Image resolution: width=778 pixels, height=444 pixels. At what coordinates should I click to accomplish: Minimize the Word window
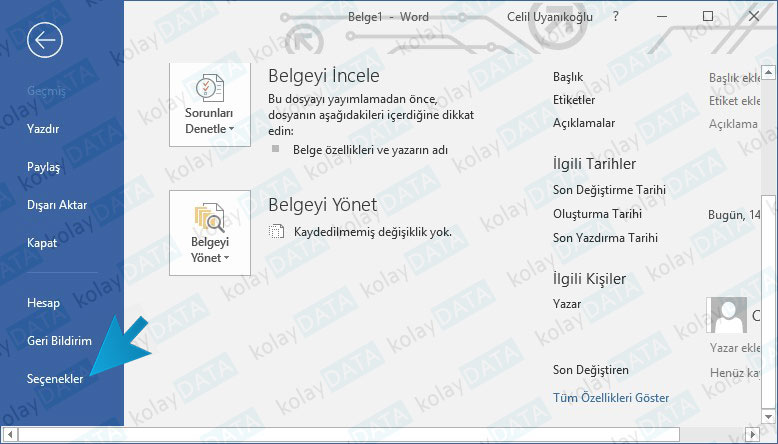pos(662,16)
